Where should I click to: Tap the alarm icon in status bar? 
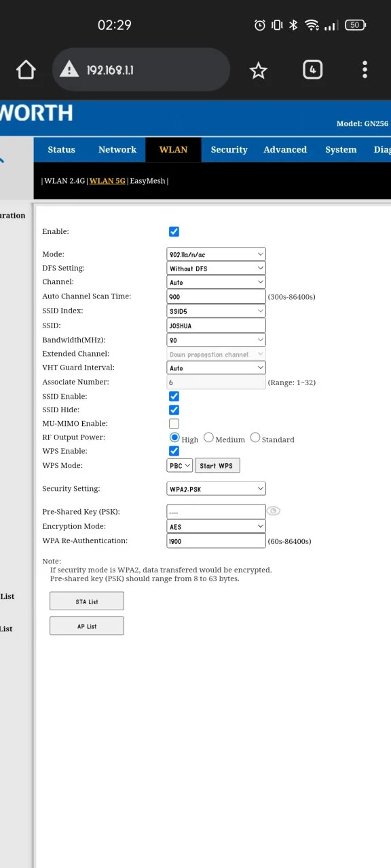click(259, 25)
